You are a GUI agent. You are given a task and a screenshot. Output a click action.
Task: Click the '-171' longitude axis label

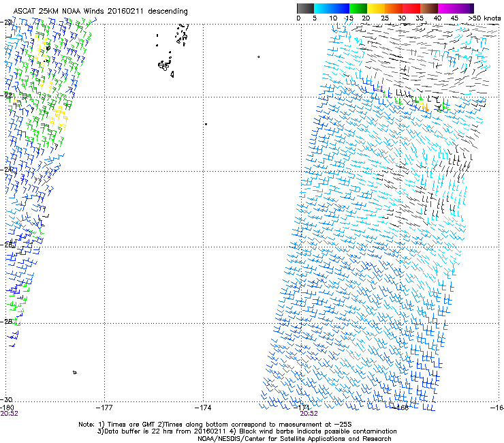tap(302, 408)
